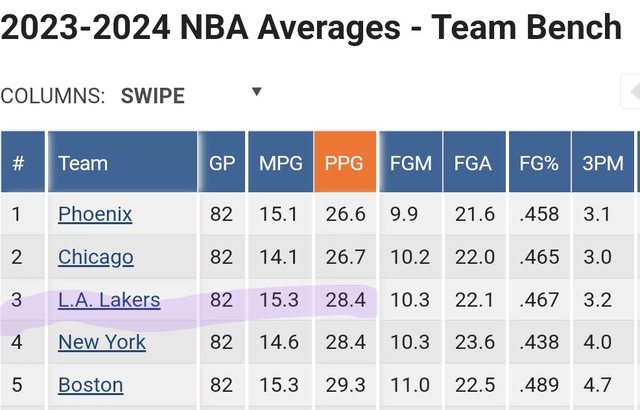Select the Boston team link
The height and width of the screenshot is (410, 640).
pos(90,385)
